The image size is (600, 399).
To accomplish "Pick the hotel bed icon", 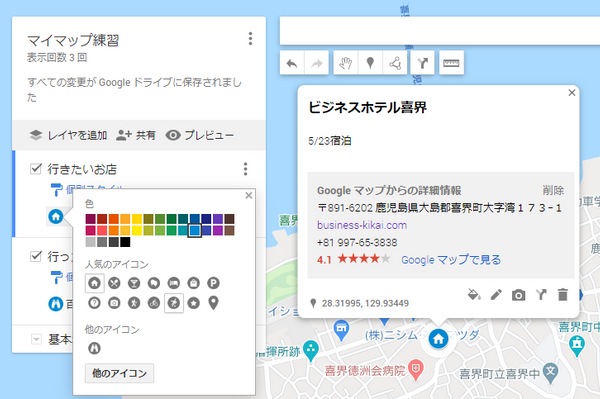I will 174,283.
